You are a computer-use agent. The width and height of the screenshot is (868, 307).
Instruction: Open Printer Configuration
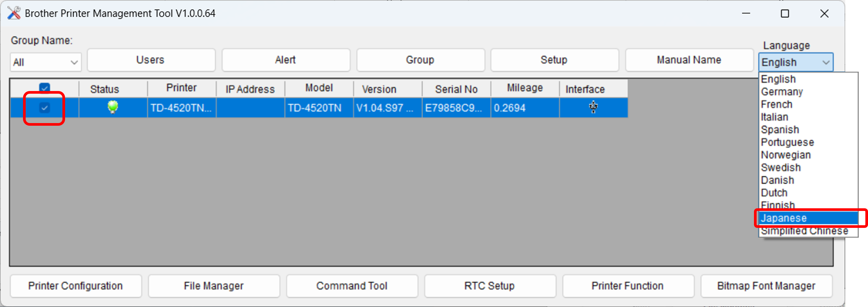tap(75, 286)
